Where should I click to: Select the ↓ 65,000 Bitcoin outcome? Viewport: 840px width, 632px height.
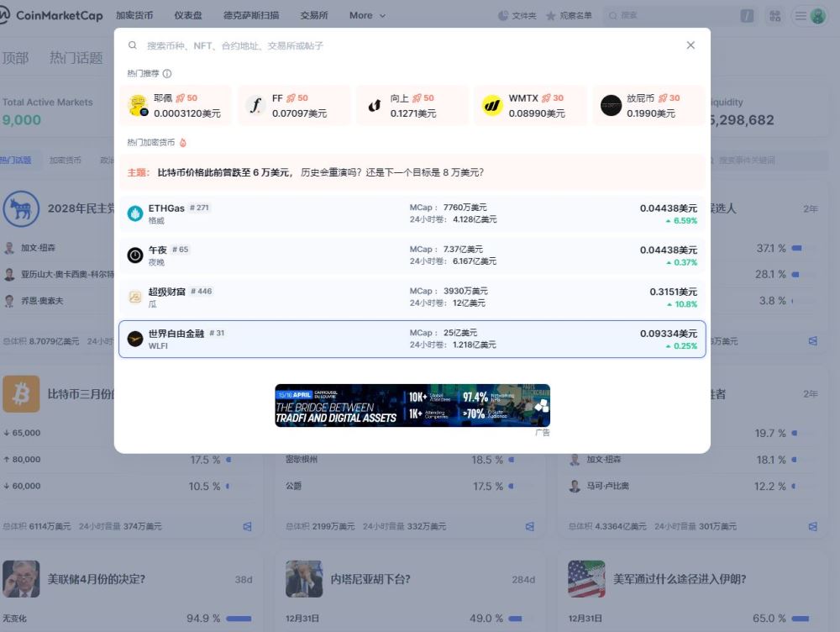click(22, 433)
